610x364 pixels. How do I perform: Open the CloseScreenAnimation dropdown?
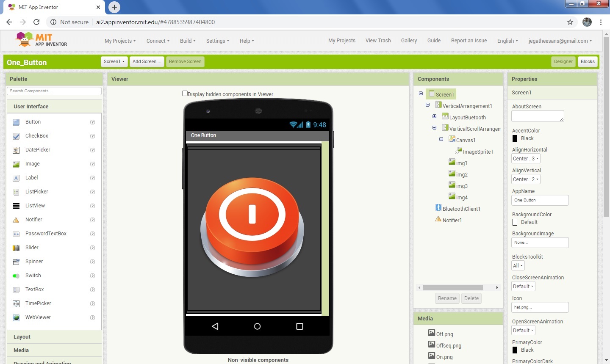click(524, 287)
